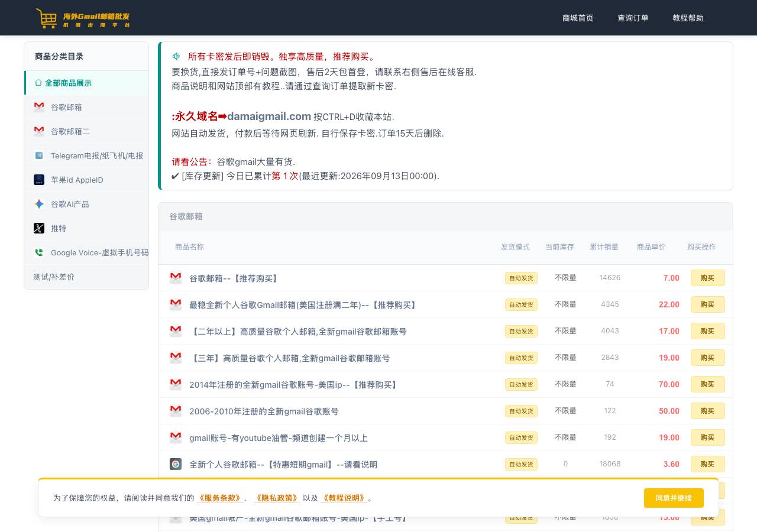Open the 《隐私政策》 link
This screenshot has width=757, height=532.
pos(277,498)
